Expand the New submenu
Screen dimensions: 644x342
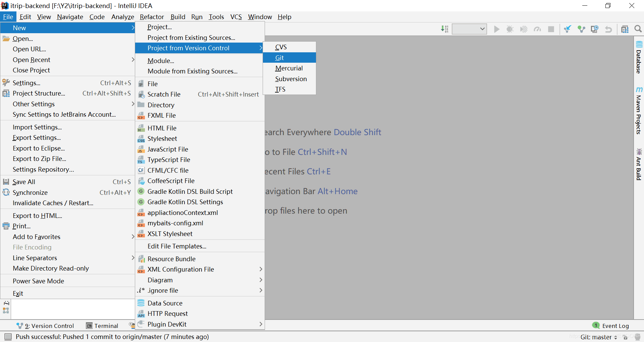[x=67, y=28]
